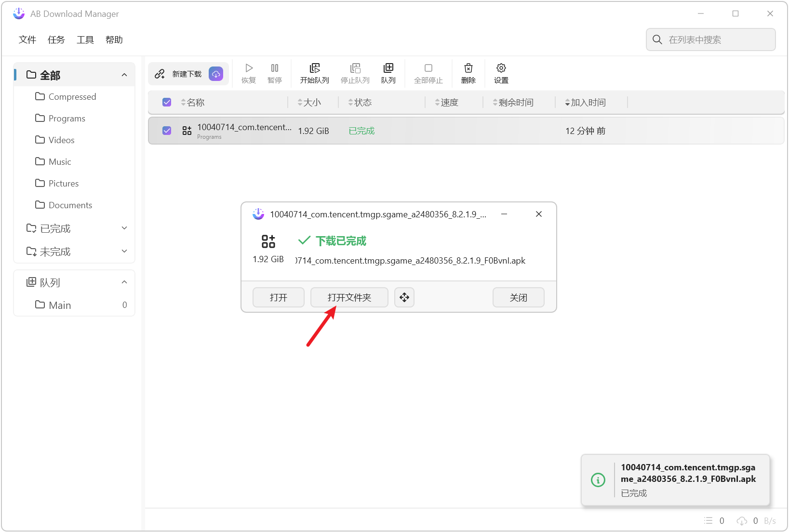Click the '12 分钟 前' added time cell
This screenshot has height=532, width=789.
tap(586, 131)
